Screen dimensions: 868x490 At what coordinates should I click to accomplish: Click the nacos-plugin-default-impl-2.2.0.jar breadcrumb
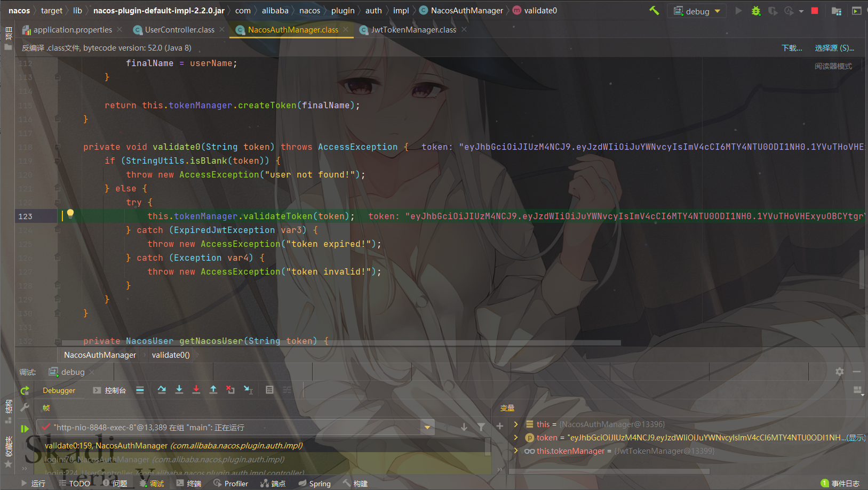pos(159,11)
